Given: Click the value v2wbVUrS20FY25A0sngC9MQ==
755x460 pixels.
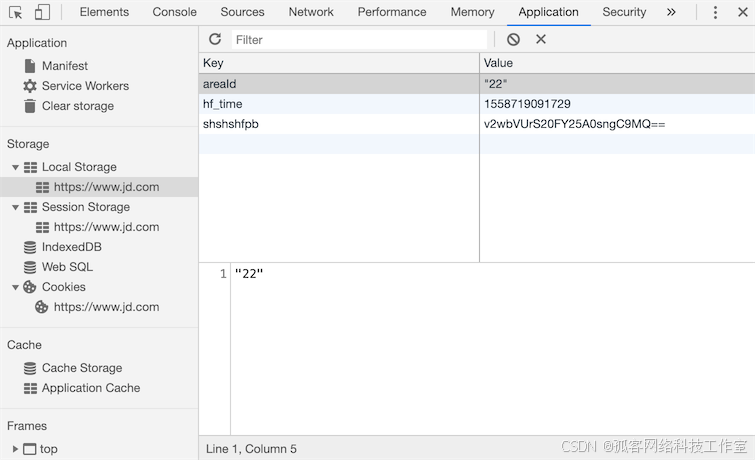Looking at the screenshot, I should tap(574, 124).
